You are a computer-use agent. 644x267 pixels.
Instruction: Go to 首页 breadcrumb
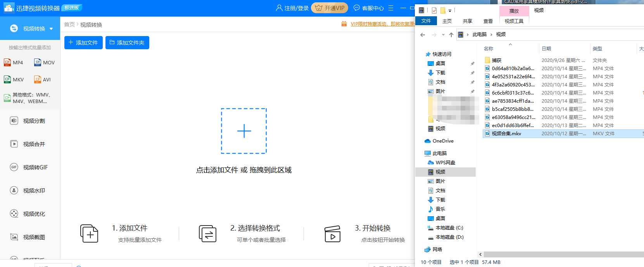coord(69,24)
